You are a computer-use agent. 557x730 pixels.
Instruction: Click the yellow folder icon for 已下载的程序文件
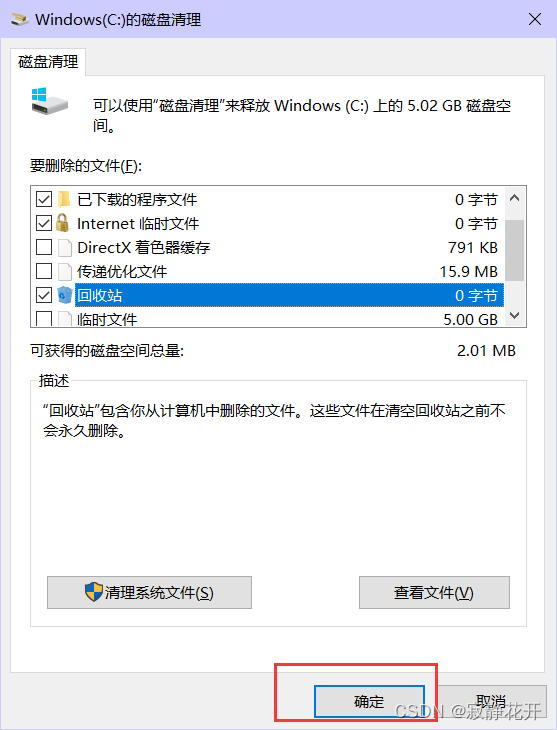[x=64, y=199]
